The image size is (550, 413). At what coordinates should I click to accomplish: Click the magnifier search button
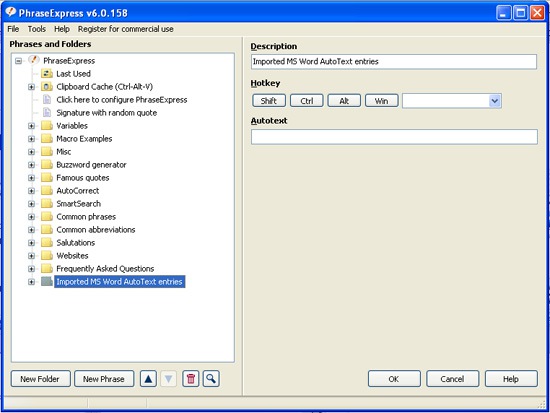(211, 379)
